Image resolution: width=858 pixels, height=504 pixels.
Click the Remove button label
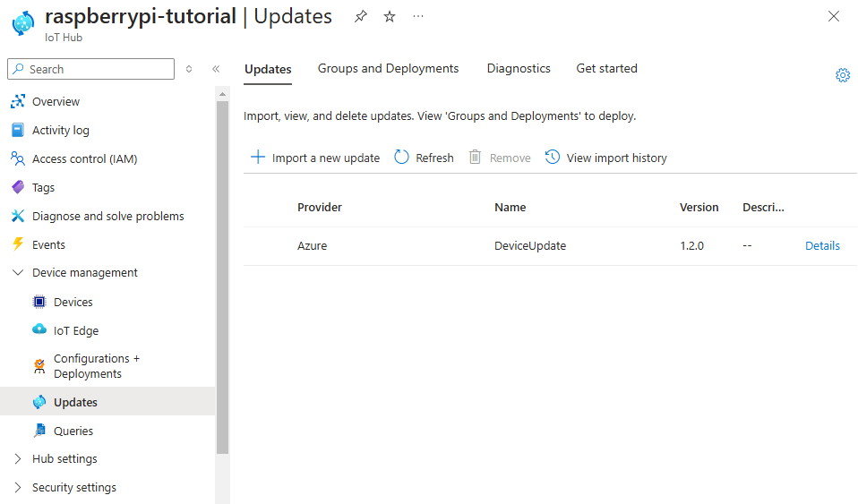tap(510, 158)
